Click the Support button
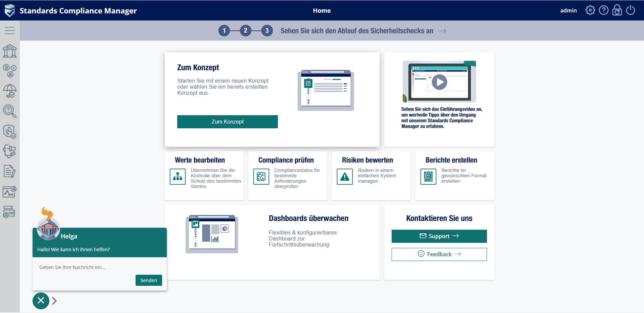 pyautogui.click(x=439, y=236)
